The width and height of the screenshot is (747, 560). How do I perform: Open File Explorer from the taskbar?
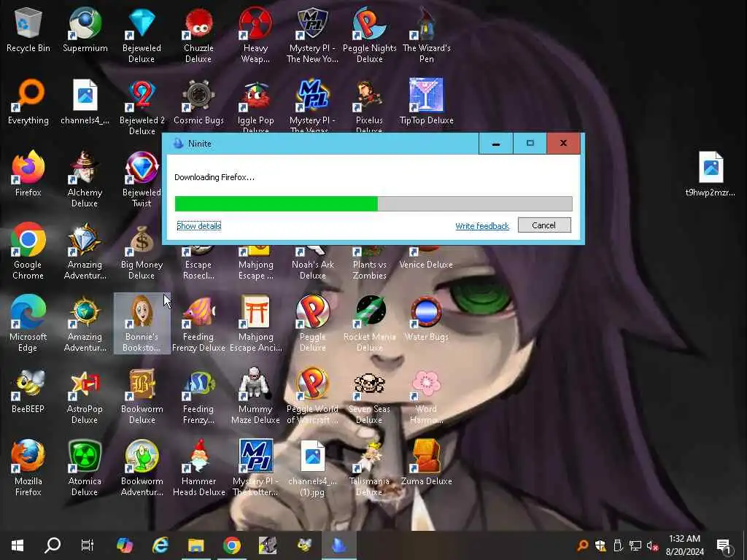[x=196, y=545]
